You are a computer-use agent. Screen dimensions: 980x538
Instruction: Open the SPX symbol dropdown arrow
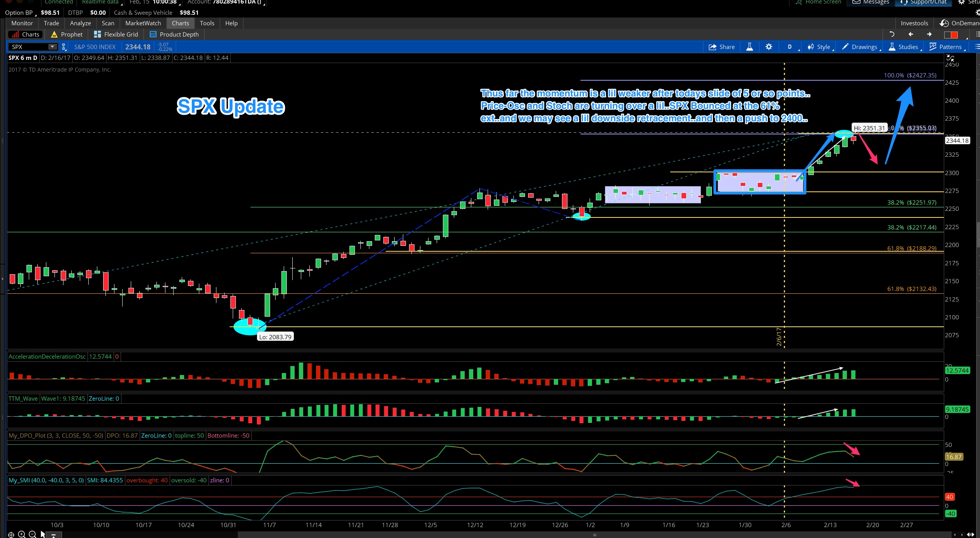(52, 47)
